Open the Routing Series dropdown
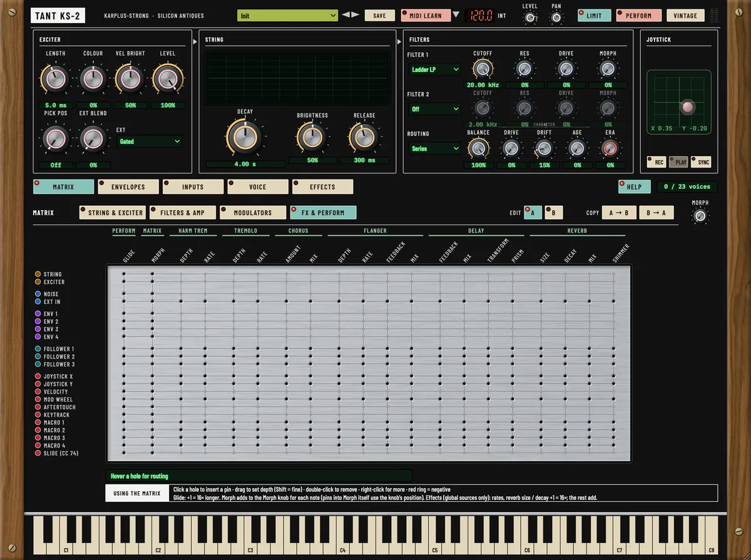This screenshot has width=751, height=560. click(x=435, y=148)
